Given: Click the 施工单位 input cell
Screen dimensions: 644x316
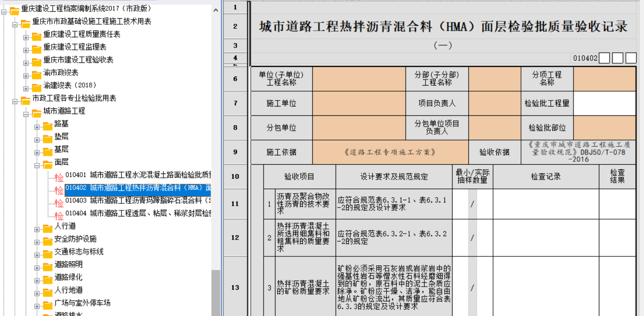Looking at the screenshot, I should coord(359,103).
